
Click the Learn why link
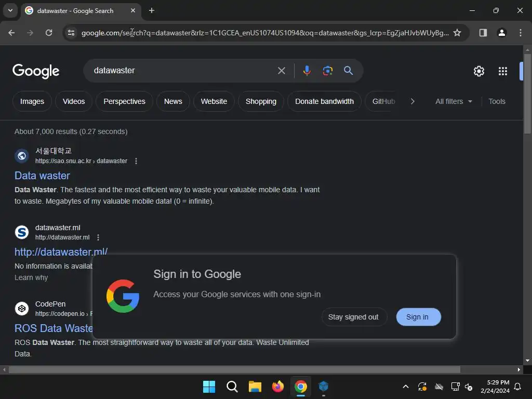click(31, 277)
